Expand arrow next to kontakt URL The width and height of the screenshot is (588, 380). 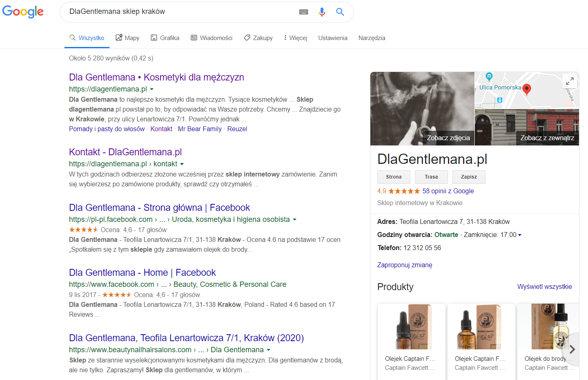pos(182,164)
